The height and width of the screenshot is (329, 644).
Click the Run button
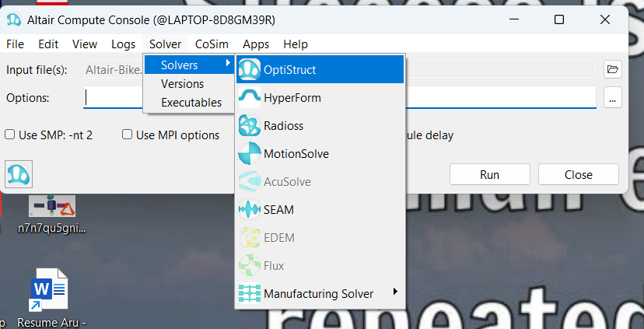click(x=489, y=174)
